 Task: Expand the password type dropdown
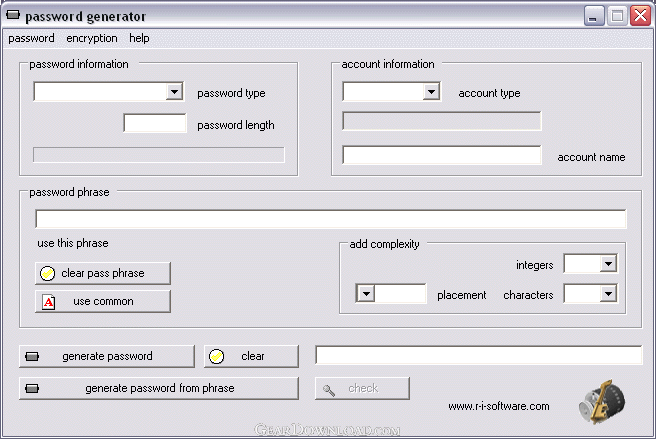click(174, 92)
